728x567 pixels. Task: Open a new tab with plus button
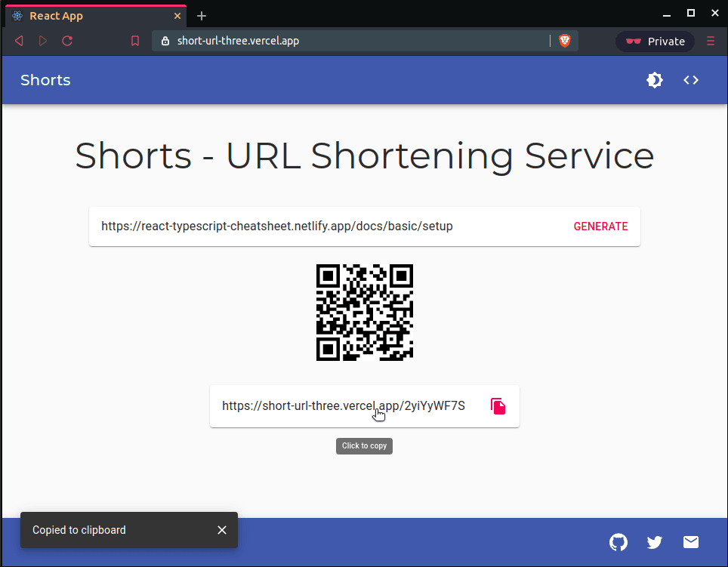pos(202,16)
